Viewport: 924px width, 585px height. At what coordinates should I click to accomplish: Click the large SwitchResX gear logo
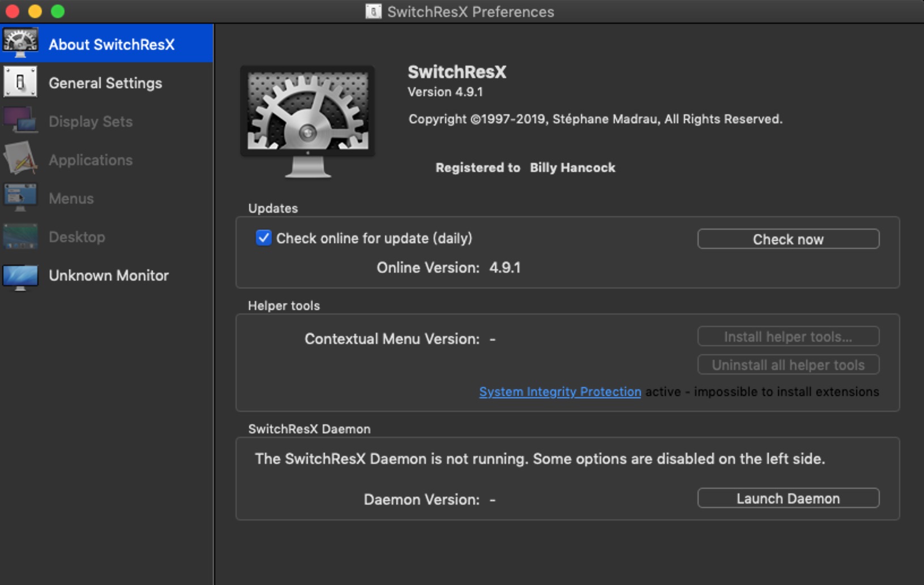tap(307, 121)
